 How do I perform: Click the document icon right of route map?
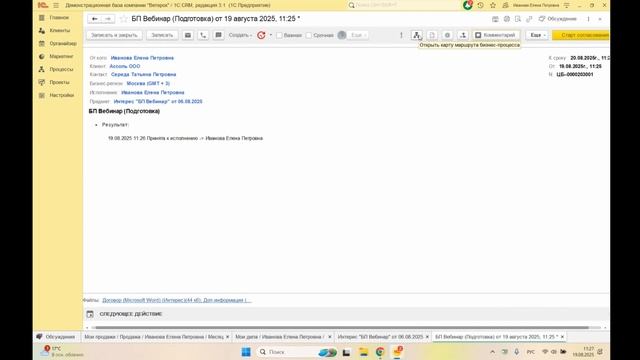pyautogui.click(x=432, y=35)
